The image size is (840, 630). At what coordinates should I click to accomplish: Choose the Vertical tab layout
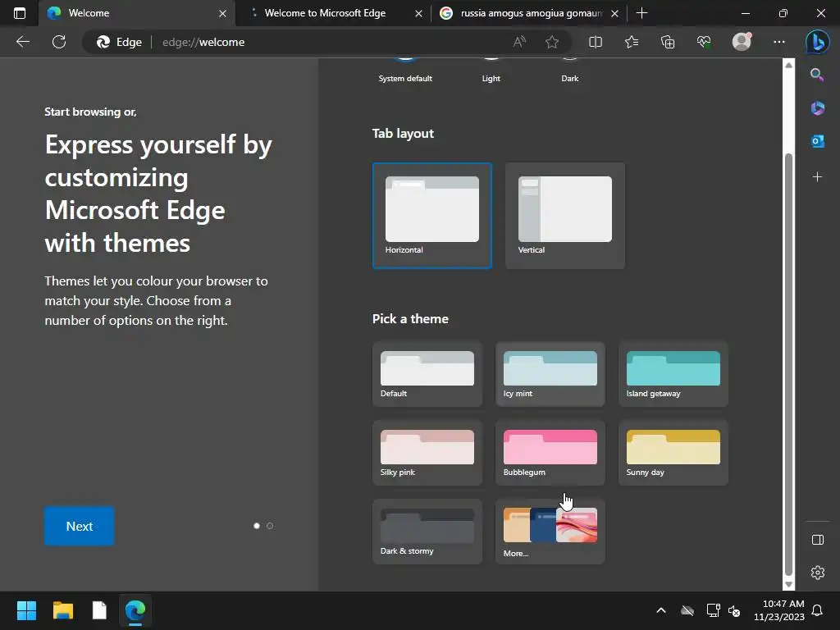pos(564,216)
